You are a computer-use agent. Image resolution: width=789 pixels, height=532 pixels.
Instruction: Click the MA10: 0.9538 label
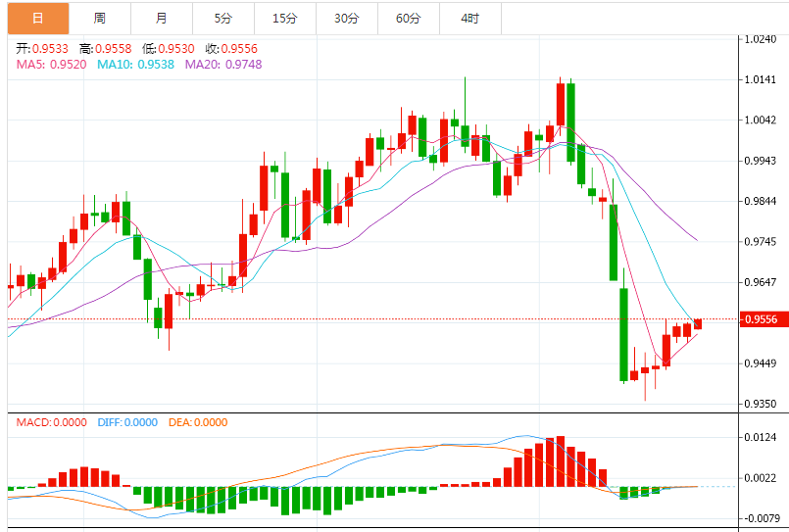[136, 65]
